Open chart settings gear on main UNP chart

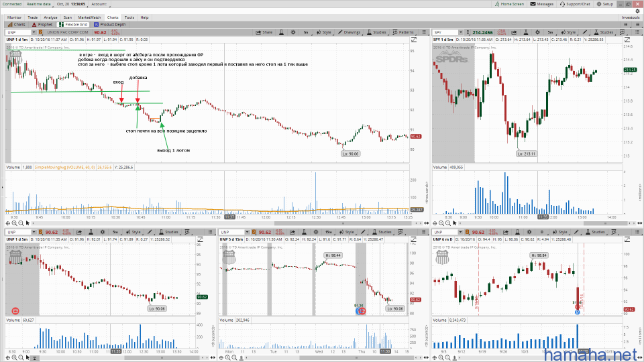[x=293, y=32]
